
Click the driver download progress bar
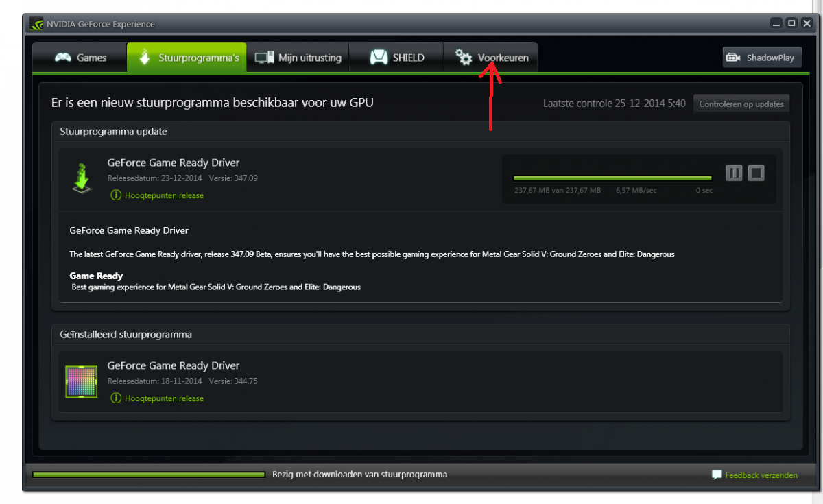point(612,178)
